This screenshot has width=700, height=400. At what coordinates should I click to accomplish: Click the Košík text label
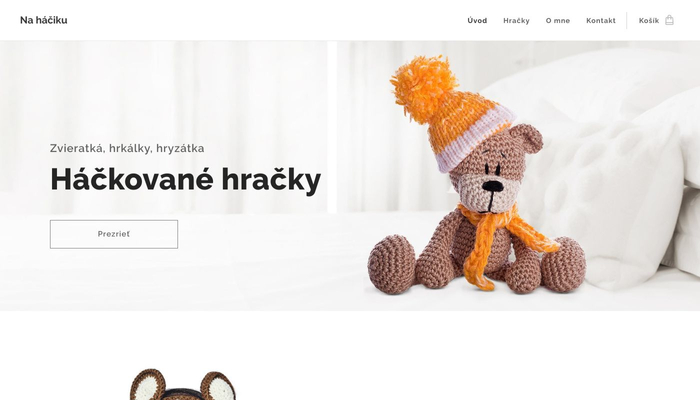(x=649, y=21)
